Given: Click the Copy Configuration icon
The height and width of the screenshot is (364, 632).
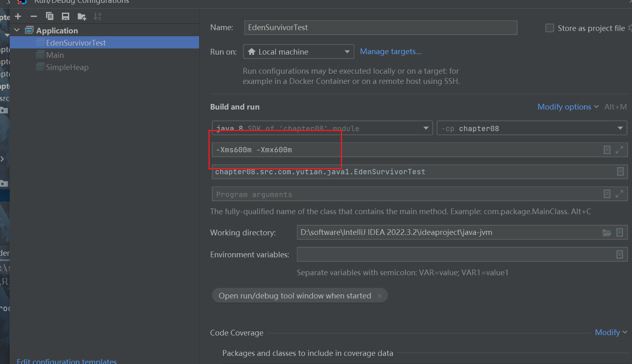Looking at the screenshot, I should (x=50, y=16).
